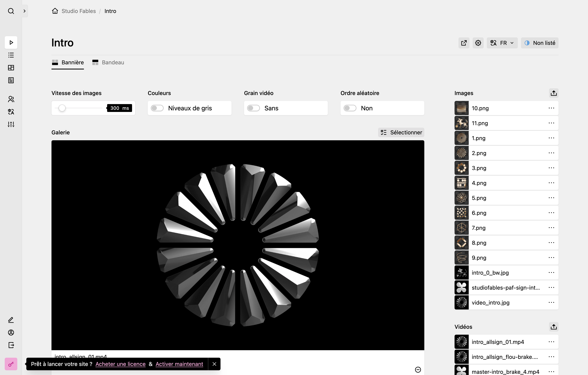
Task: Open page in new window icon
Action: pos(464,43)
